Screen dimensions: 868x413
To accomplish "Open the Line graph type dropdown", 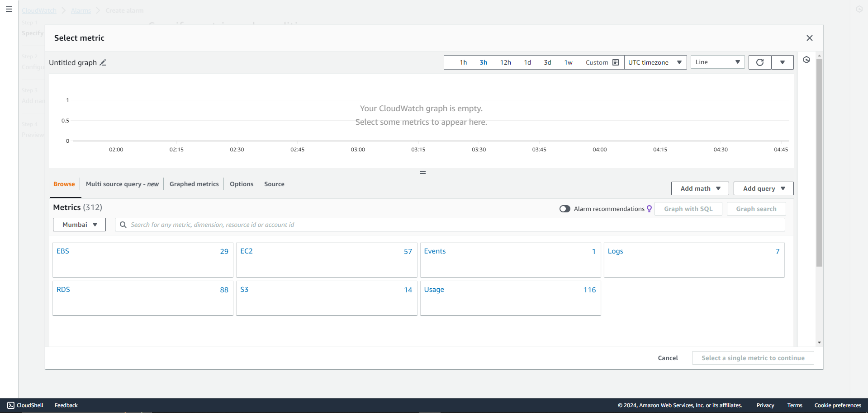I will 718,62.
